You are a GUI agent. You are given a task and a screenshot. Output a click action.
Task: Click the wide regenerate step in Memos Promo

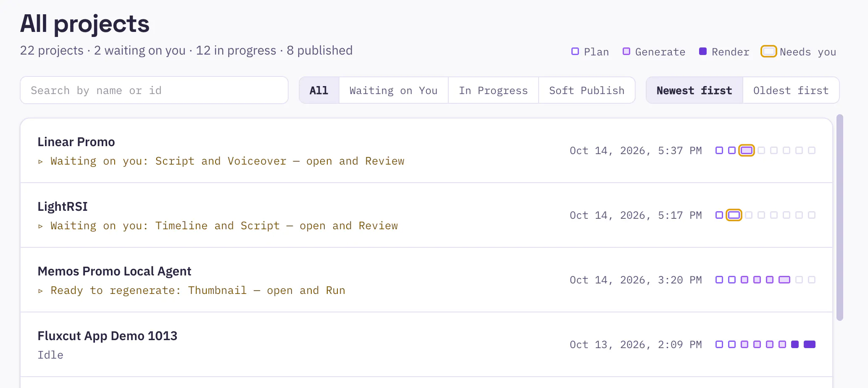[784, 280]
